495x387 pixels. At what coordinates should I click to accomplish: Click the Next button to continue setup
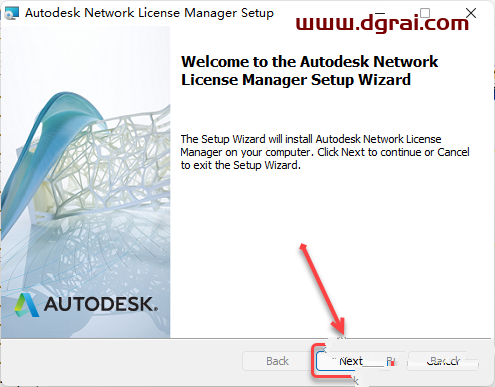pos(352,361)
